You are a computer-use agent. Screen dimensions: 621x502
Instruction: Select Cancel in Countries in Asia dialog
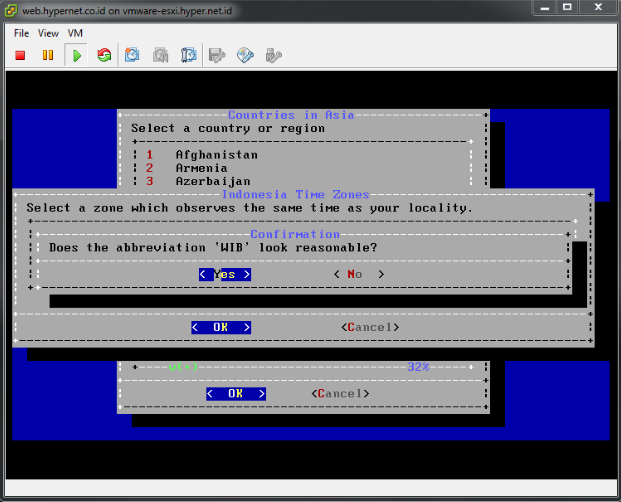click(x=340, y=394)
